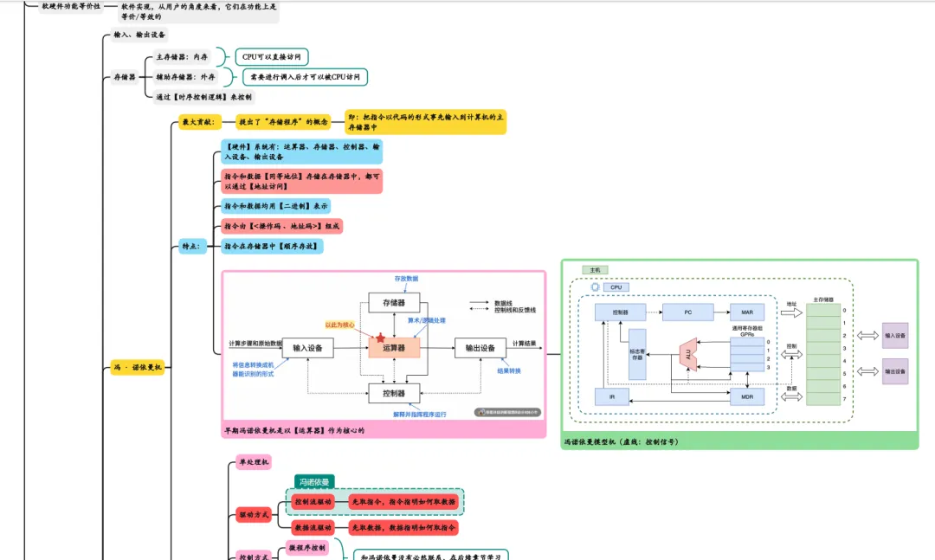The height and width of the screenshot is (560, 935).
Task: Click the 控制器 box in the pink diagram
Action: [x=394, y=393]
